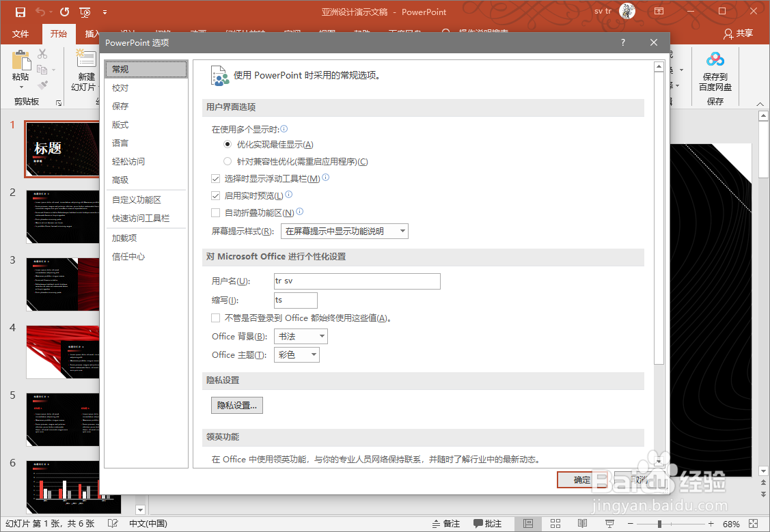The height and width of the screenshot is (532, 770).
Task: Select 语言 category in options list
Action: [x=146, y=143]
